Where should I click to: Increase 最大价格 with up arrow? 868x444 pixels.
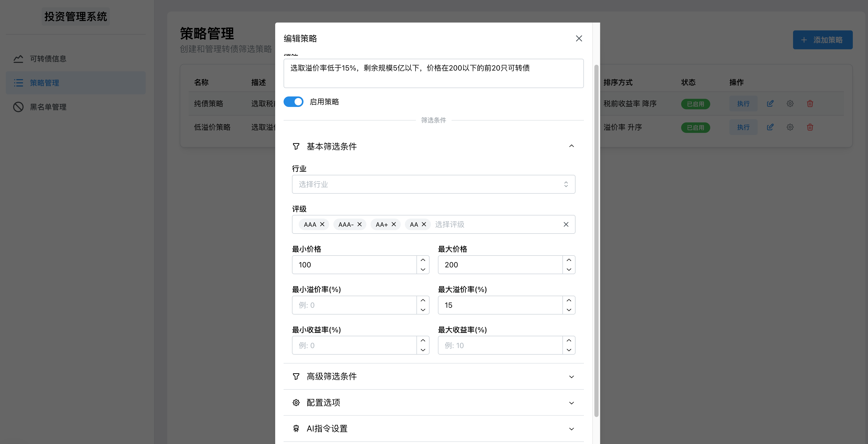(x=569, y=260)
